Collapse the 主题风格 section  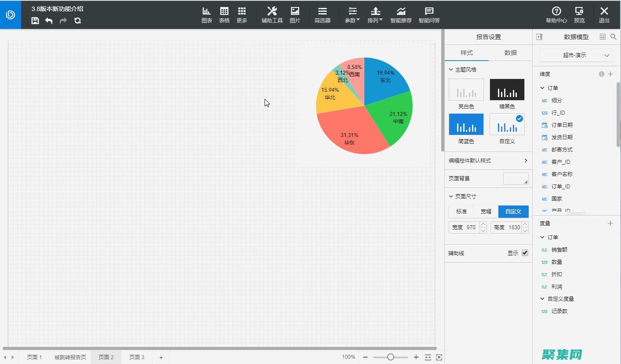click(451, 69)
